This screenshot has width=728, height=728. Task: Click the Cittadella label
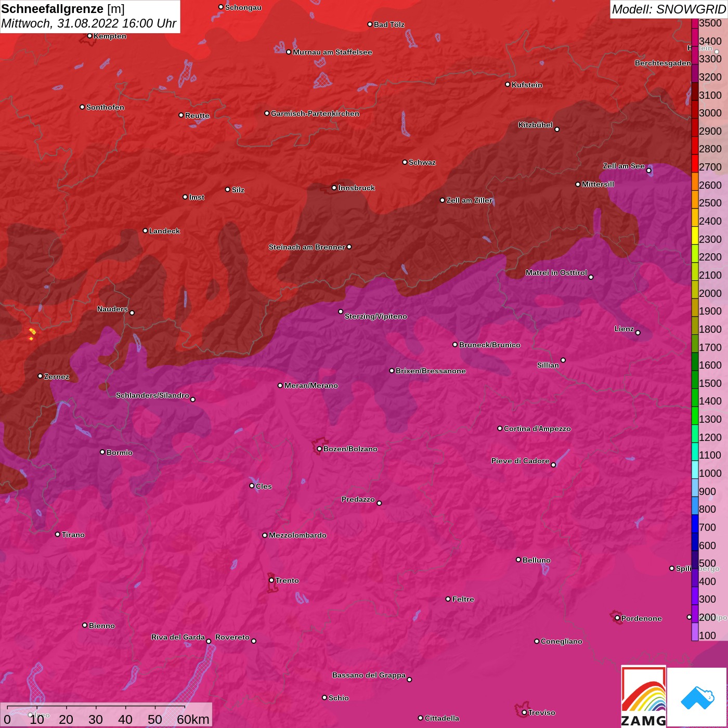pyautogui.click(x=442, y=718)
